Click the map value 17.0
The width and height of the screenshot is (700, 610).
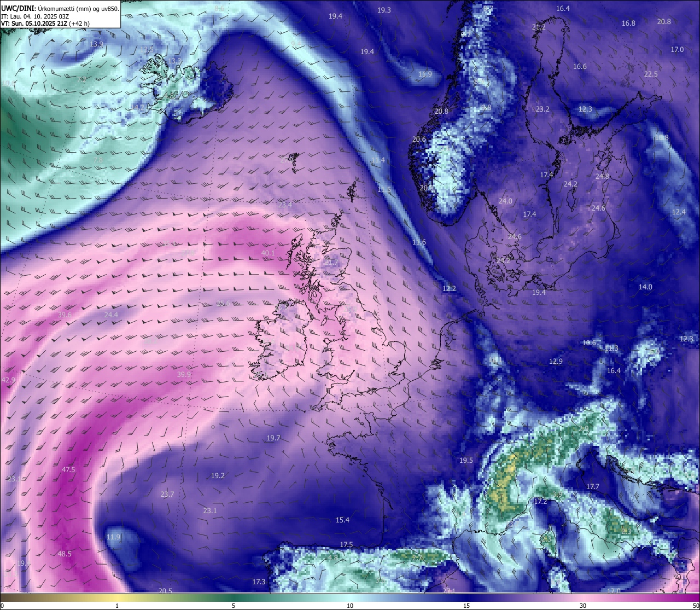coord(677,49)
